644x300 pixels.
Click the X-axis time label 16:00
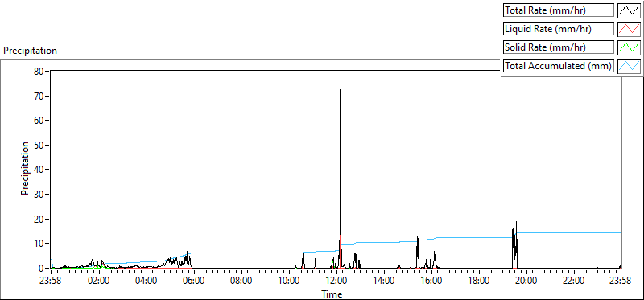click(x=431, y=282)
